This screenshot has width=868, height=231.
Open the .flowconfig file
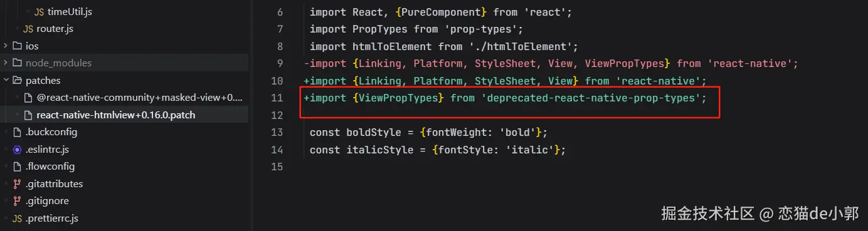click(x=50, y=167)
